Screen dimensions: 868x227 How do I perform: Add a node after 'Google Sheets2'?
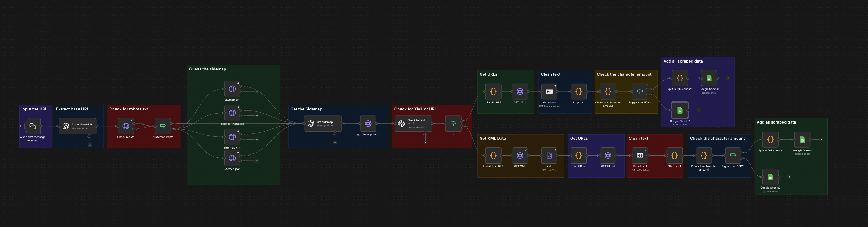click(x=698, y=110)
